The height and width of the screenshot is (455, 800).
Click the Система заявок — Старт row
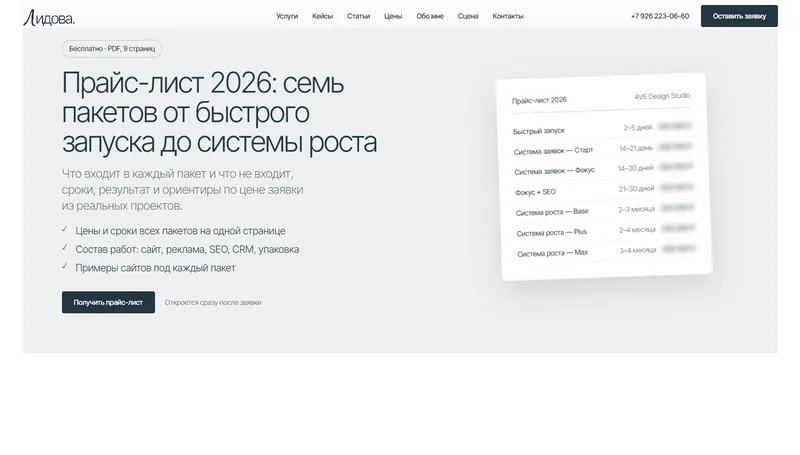603,149
